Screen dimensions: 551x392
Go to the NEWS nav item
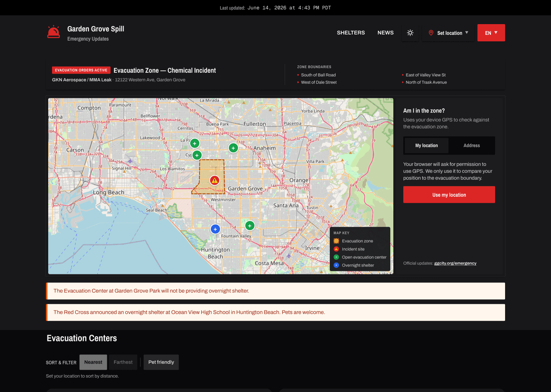point(385,33)
